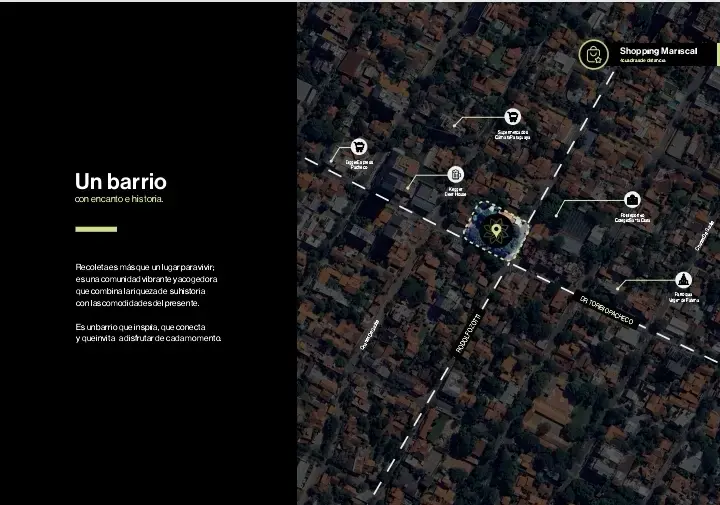Click the briefcase icon on the map
Viewport: 720px width, 505px height.
(632, 200)
